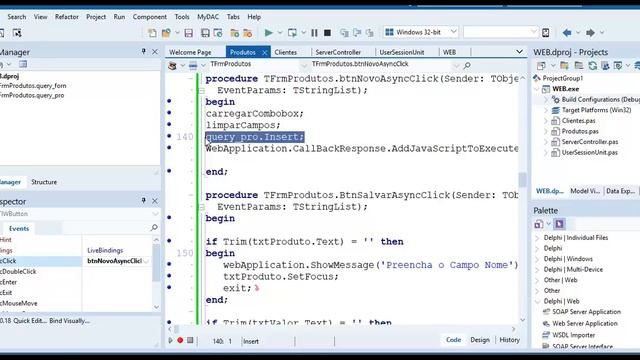Screen dimensions: 640x360
Task: Click the Run Without Debugging icon
Action: click(292, 33)
